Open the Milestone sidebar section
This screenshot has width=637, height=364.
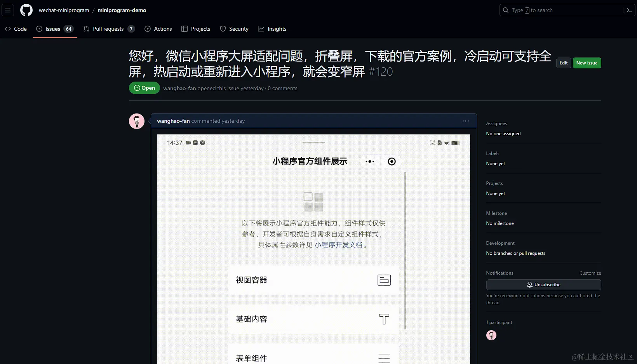pos(496,213)
